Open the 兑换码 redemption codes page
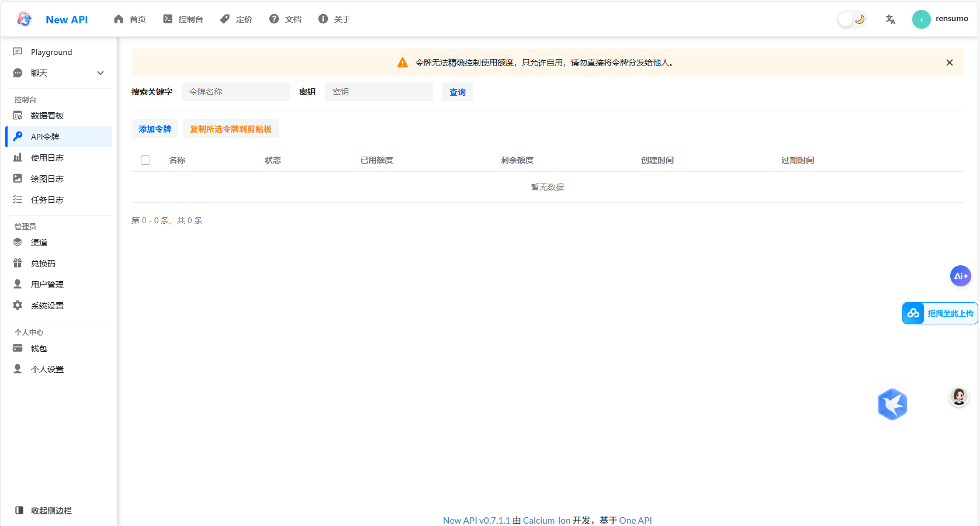Screen dimensions: 980x526 click(42, 263)
